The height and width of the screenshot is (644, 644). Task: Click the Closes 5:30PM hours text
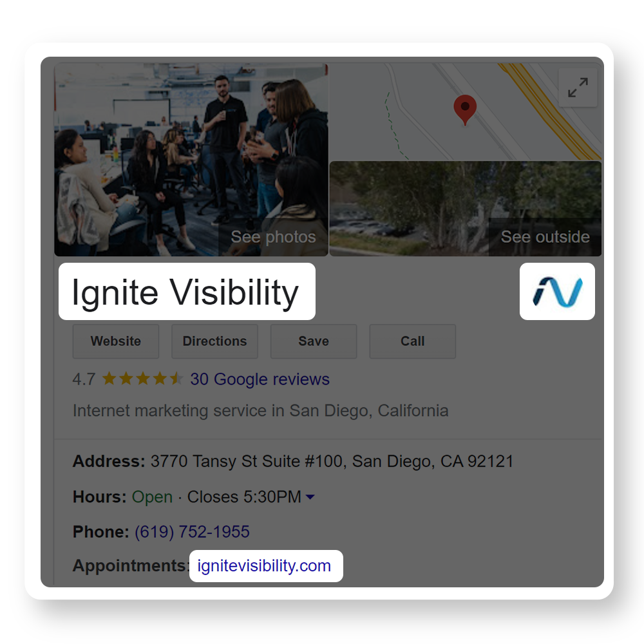point(244,497)
